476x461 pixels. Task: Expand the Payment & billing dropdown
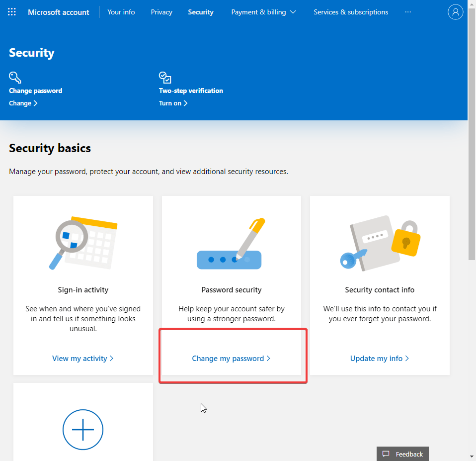tap(264, 12)
